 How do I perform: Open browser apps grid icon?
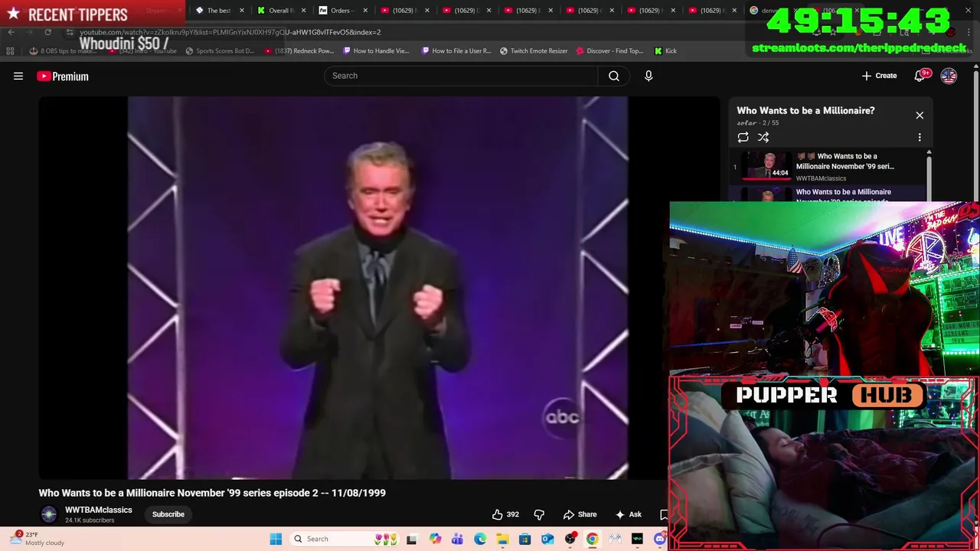click(x=10, y=51)
